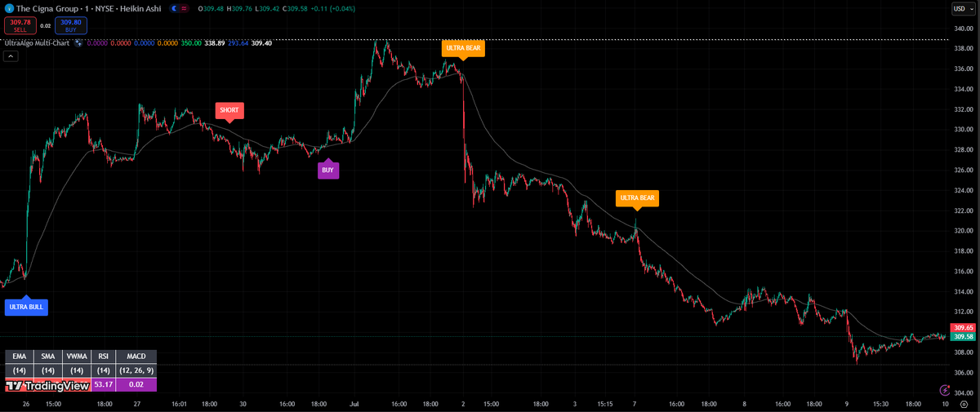Click the 338.00 price axis label
The width and height of the screenshot is (980, 412).
[964, 48]
